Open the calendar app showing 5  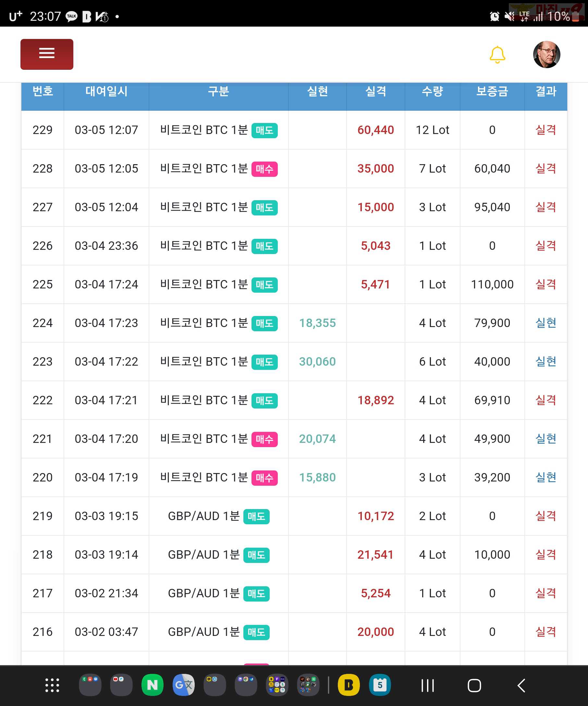(380, 685)
